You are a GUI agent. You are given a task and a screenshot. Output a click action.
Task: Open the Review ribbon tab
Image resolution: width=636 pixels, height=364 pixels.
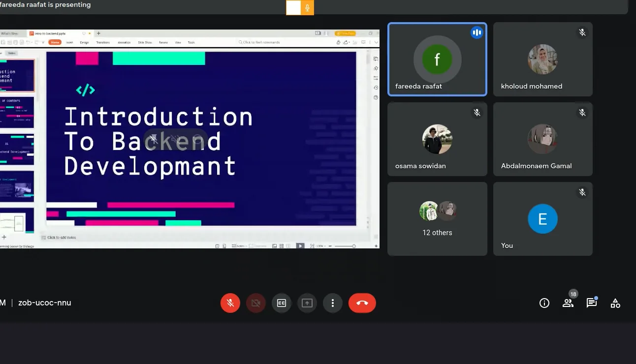coord(163,42)
